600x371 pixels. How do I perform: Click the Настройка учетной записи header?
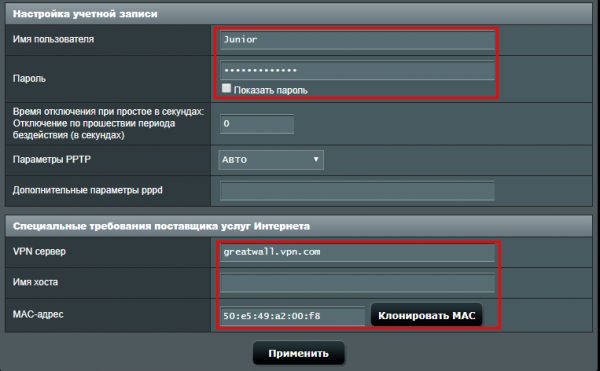click(85, 14)
